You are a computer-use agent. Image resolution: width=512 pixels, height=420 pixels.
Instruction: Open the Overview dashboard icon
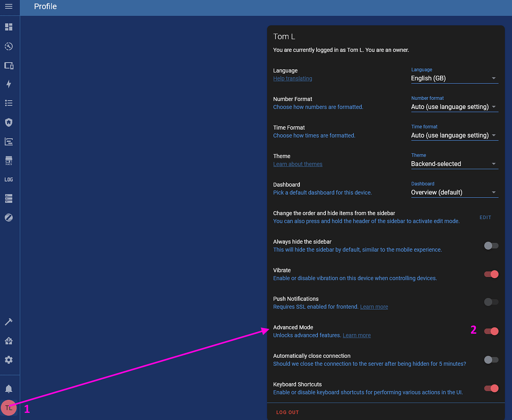point(8,27)
